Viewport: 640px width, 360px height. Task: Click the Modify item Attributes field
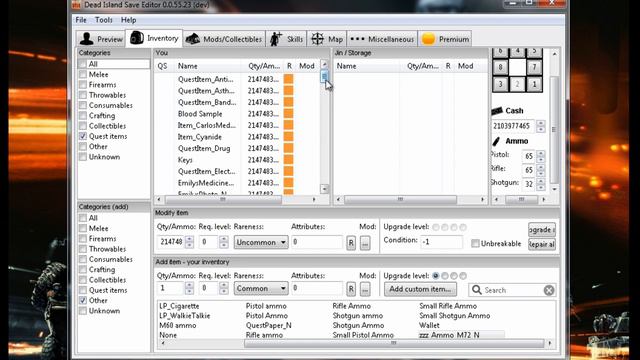(317, 242)
